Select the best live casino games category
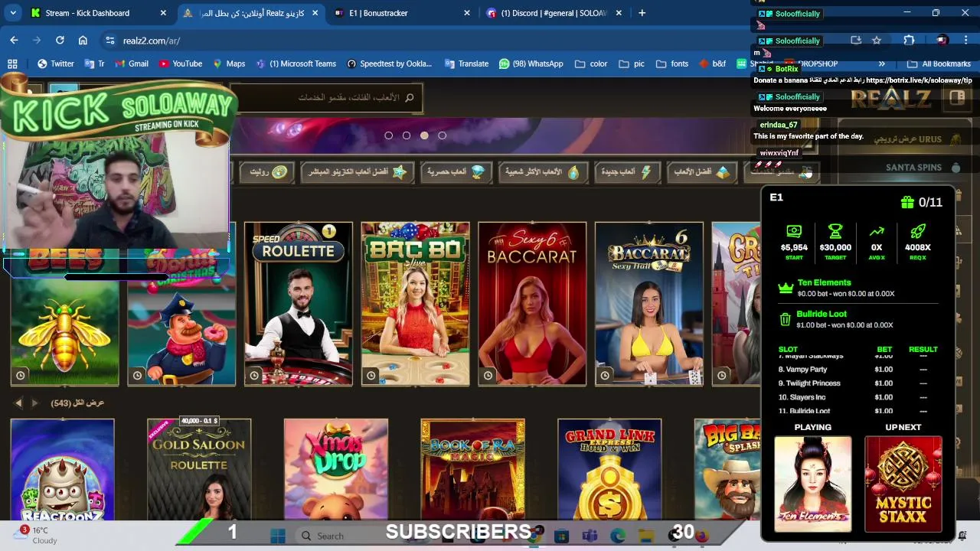The image size is (980, 551). pyautogui.click(x=358, y=172)
